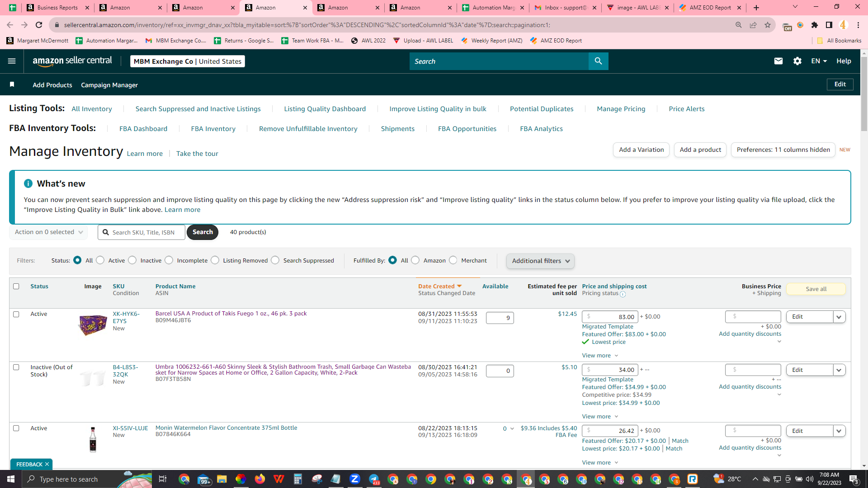Check the Monin Watermelon row checkbox
This screenshot has height=488, width=868.
(x=16, y=428)
